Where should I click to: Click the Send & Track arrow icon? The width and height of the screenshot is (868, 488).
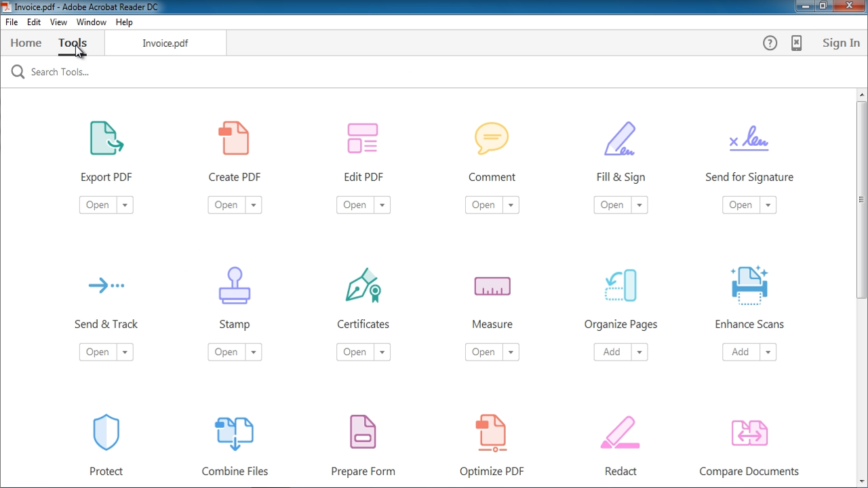click(x=106, y=285)
